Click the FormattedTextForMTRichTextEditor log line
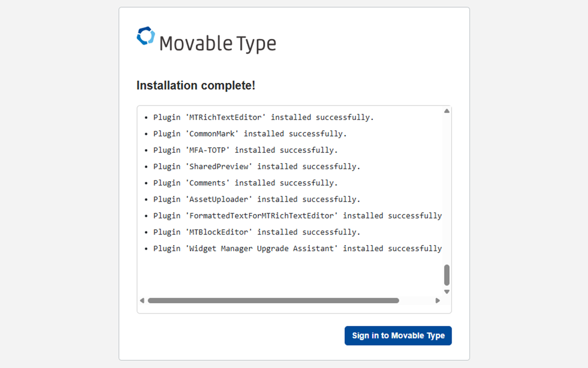588x368 pixels. [297, 216]
